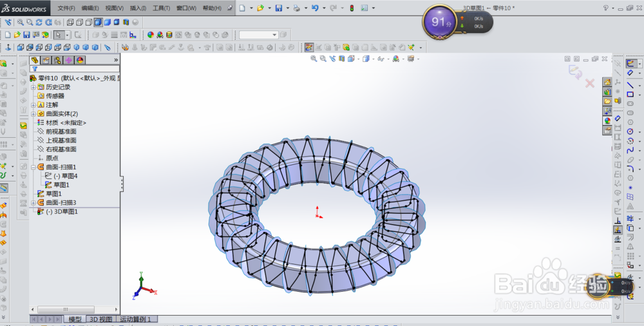Click the New document icon in title bar

(x=242, y=8)
